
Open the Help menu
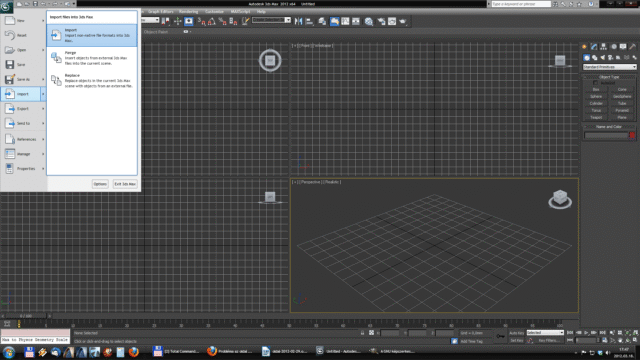(261, 11)
